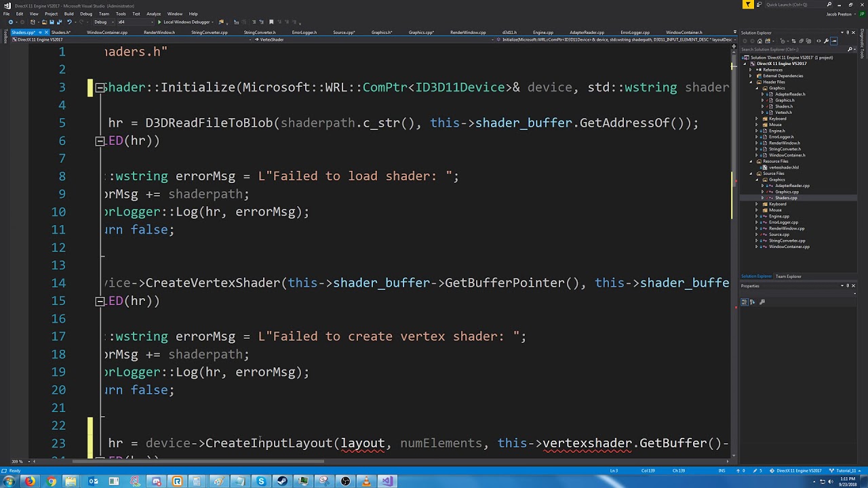The height and width of the screenshot is (488, 868).
Task: Collapse the outlining box at line 15
Action: (x=100, y=301)
